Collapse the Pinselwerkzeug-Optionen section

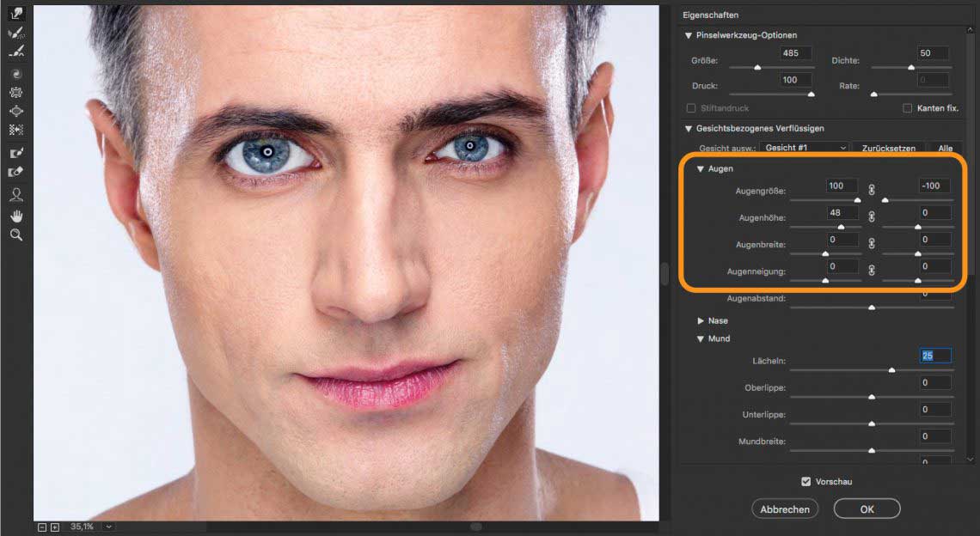click(x=689, y=35)
